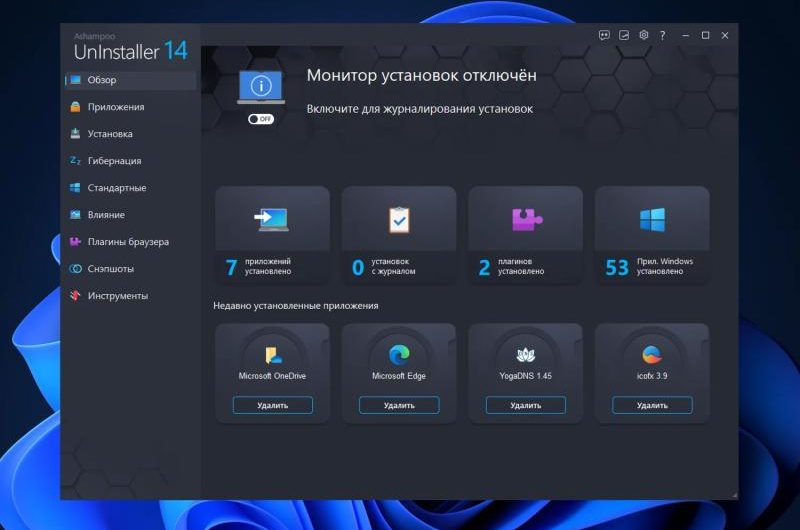Click the icofx 3.9 label

coord(652,376)
